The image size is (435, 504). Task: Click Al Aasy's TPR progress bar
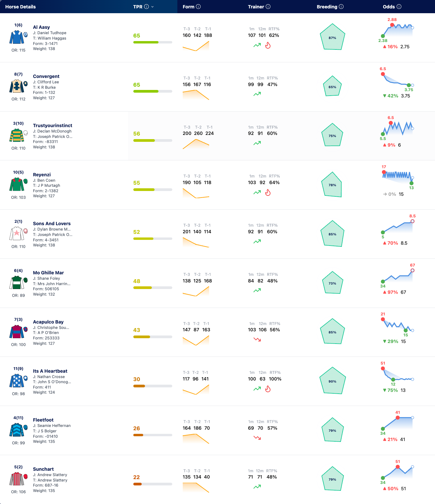(153, 42)
